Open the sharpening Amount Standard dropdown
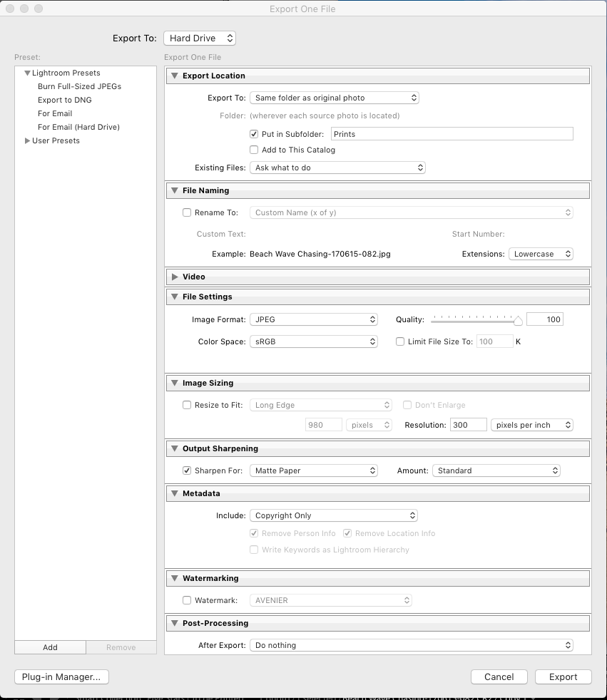 496,470
